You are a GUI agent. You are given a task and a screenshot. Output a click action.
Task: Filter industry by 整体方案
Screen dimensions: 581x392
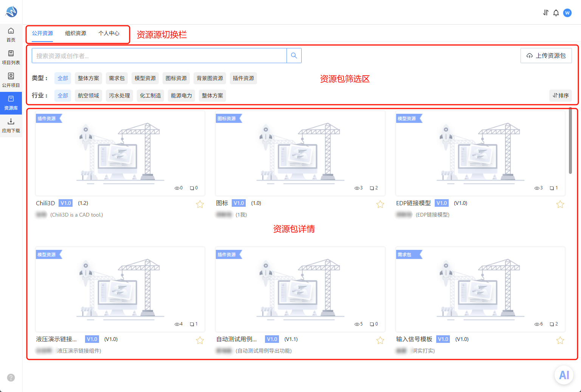click(212, 96)
